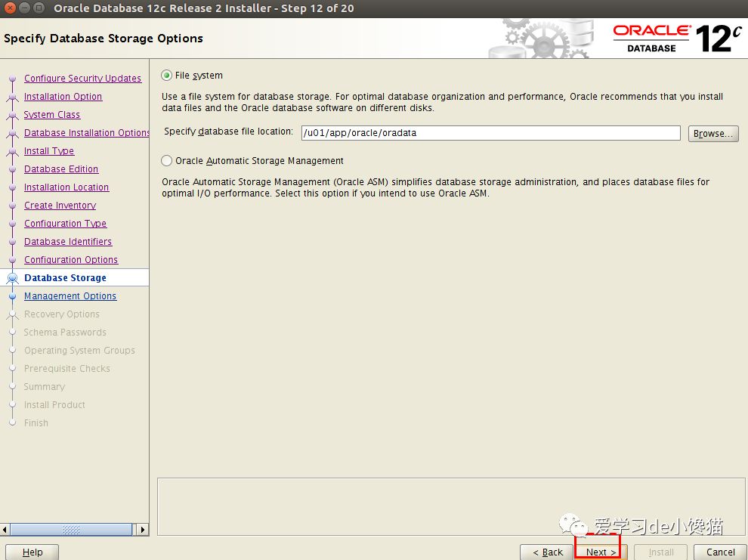Click the Database Storage step marker icon
The image size is (748, 560).
(13, 278)
